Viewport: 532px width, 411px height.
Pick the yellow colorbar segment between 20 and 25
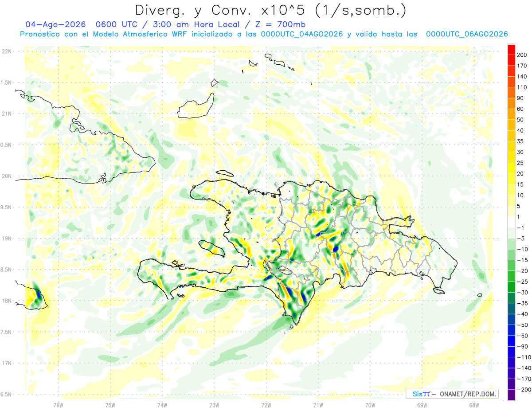pyautogui.click(x=511, y=168)
